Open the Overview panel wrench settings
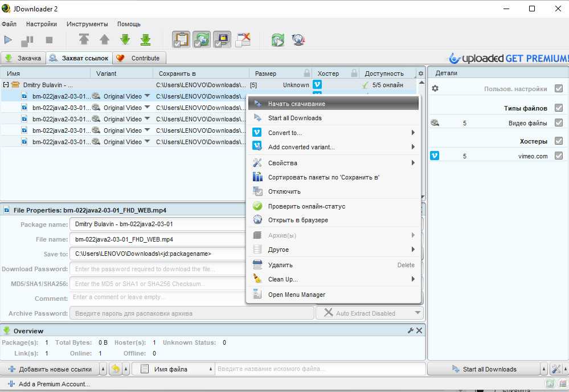The height and width of the screenshot is (392, 569). (410, 330)
